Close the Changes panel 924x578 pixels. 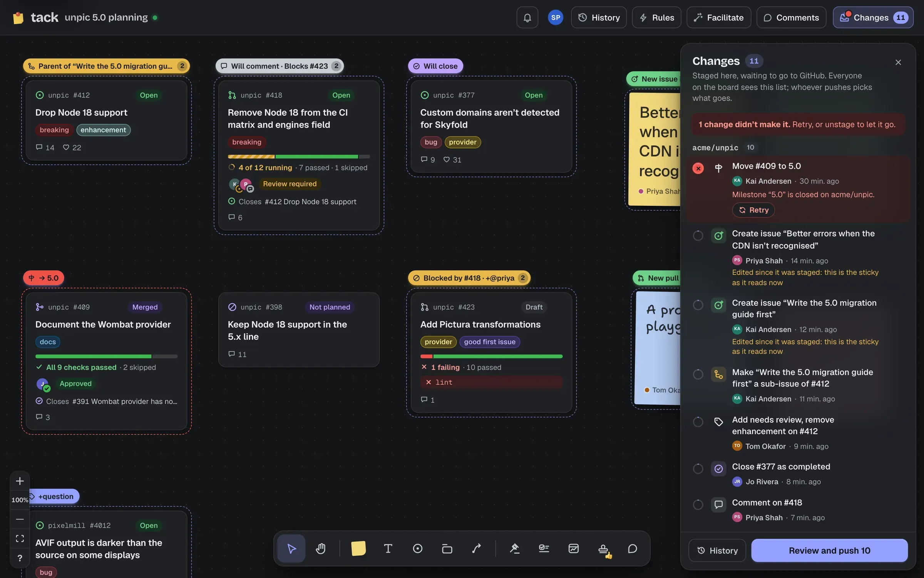pyautogui.click(x=898, y=62)
